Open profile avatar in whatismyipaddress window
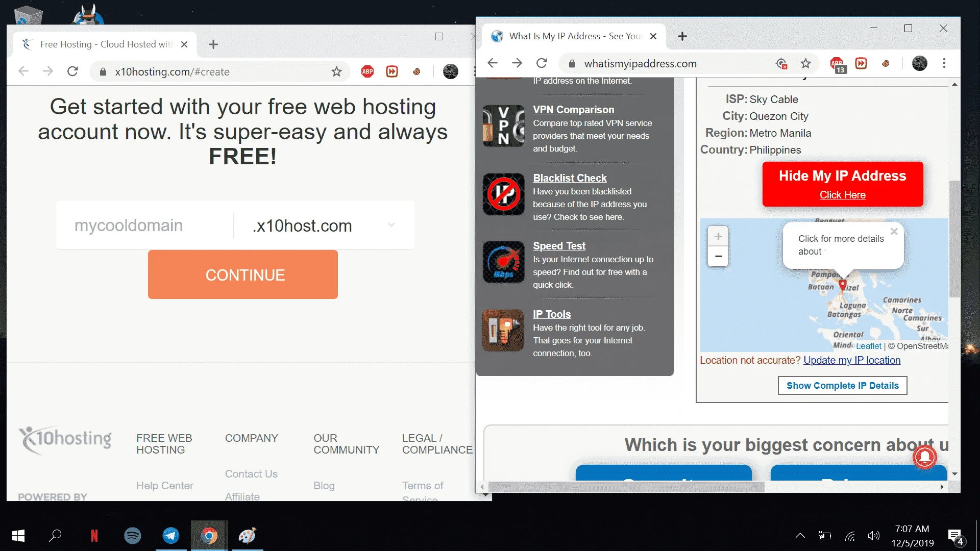The height and width of the screenshot is (551, 980). (x=919, y=63)
